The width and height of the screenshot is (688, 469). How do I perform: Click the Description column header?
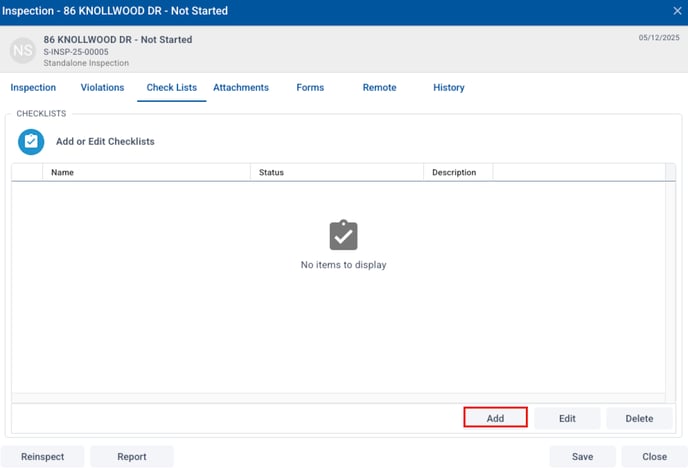coord(454,173)
